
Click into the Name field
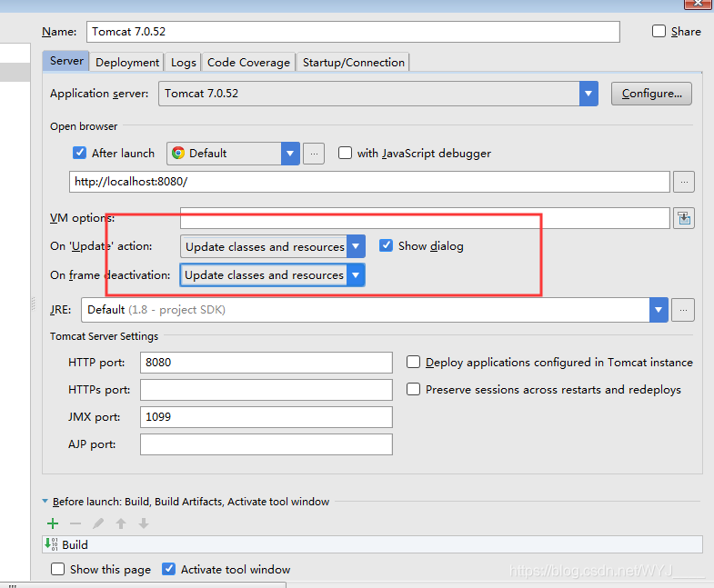click(x=353, y=32)
